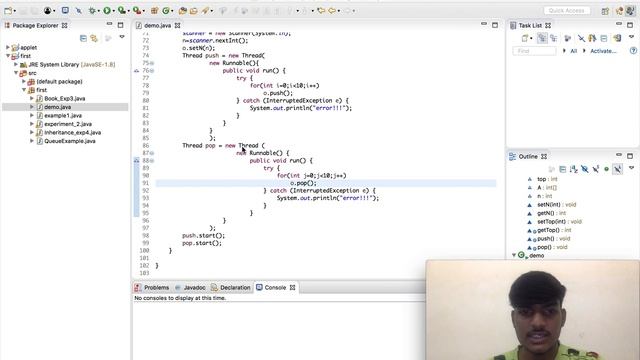Select setTop(int) : void in Outline
This screenshot has width=640, height=360.
pos(559,222)
